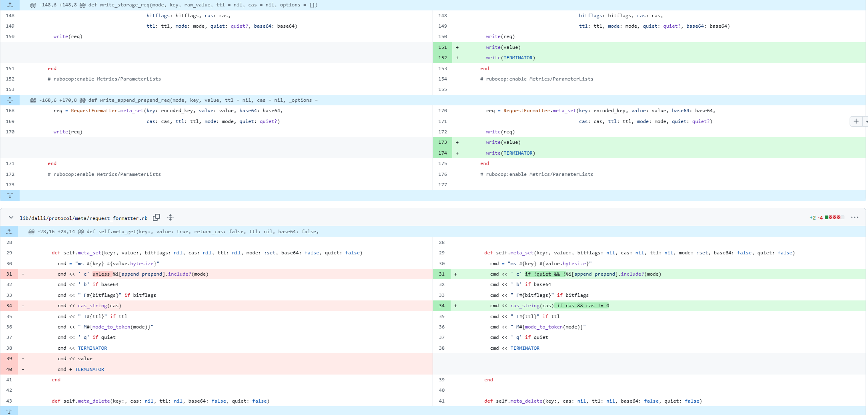Open the request_formatter.rb file options menu
This screenshot has width=868, height=415.
click(x=855, y=218)
